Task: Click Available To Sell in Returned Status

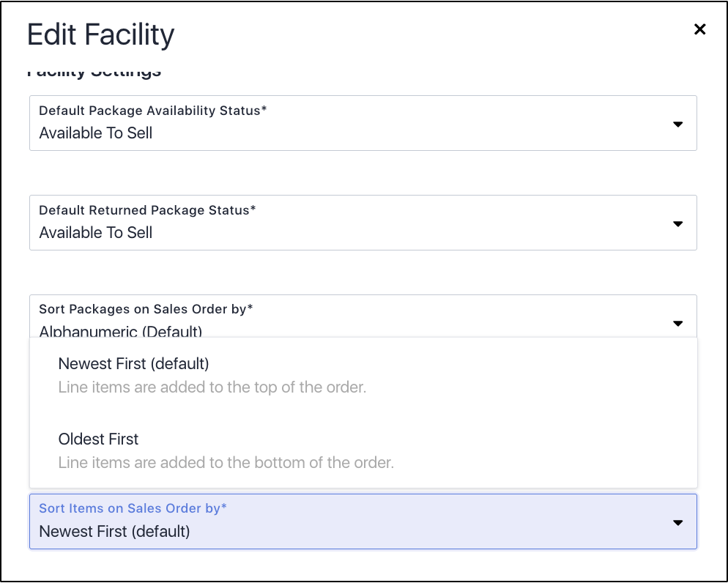Action: click(x=96, y=233)
